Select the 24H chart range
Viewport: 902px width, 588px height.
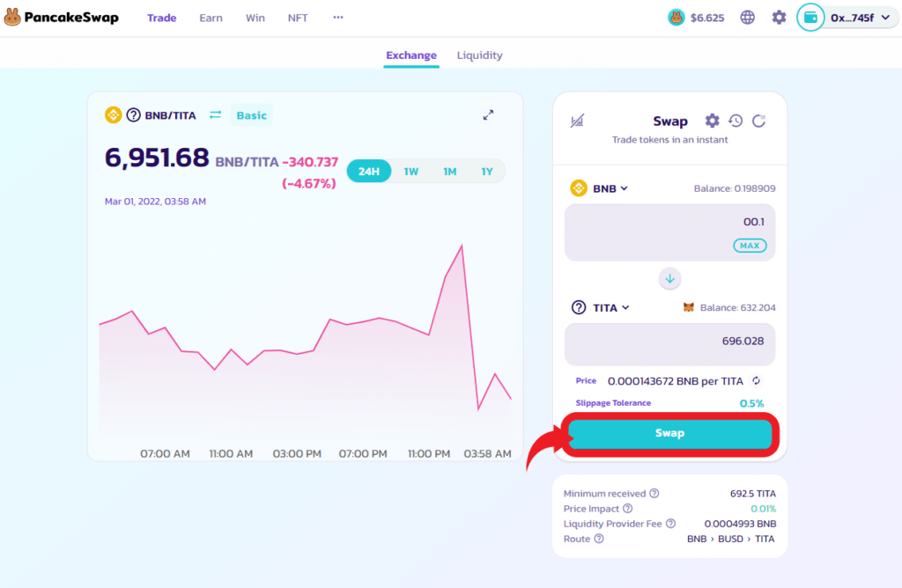tap(369, 172)
